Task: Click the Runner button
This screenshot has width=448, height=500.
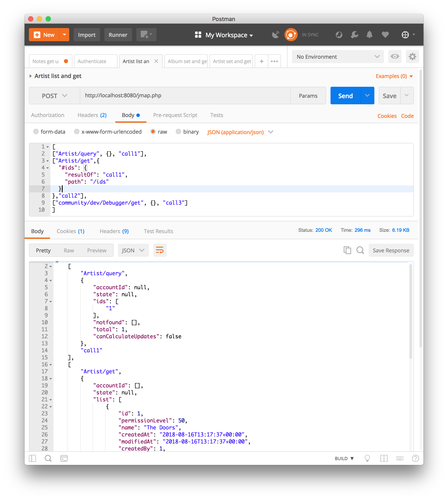Action: point(118,35)
